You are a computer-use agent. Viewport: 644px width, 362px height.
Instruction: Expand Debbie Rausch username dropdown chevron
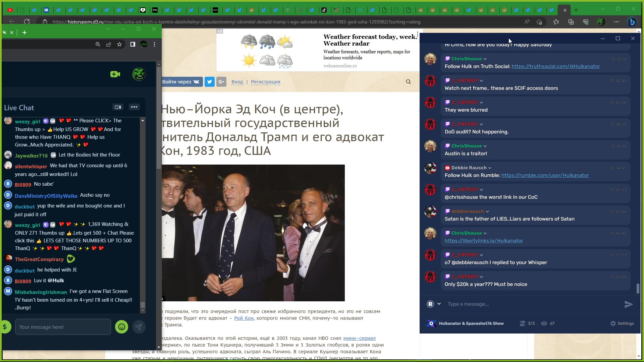490,168
